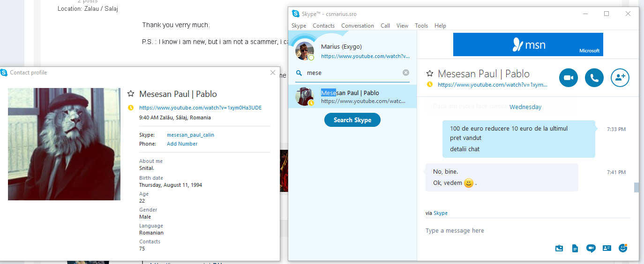
Task: Toggle favorite star in Contact profile
Action: 131,94
